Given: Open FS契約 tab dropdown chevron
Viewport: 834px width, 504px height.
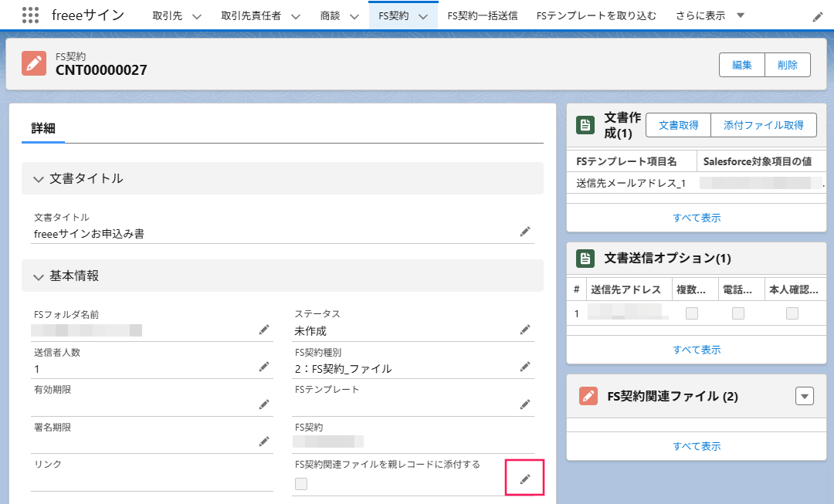Looking at the screenshot, I should (x=423, y=16).
